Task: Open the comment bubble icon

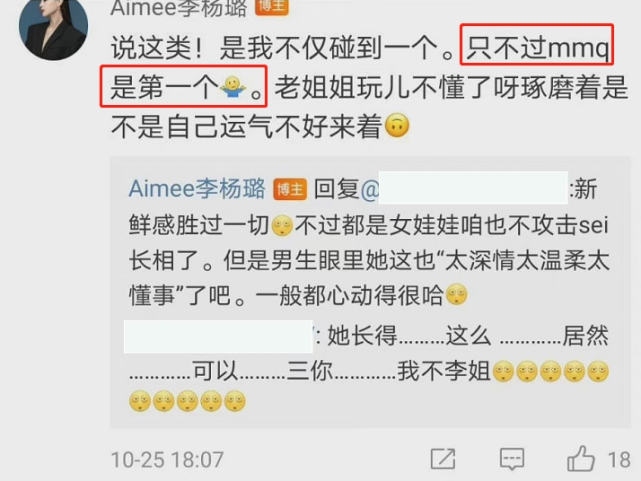Action: click(x=512, y=459)
